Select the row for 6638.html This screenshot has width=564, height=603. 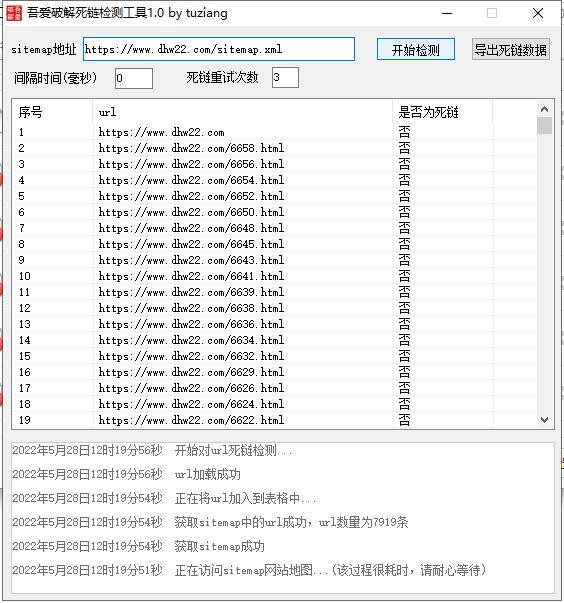click(275, 308)
